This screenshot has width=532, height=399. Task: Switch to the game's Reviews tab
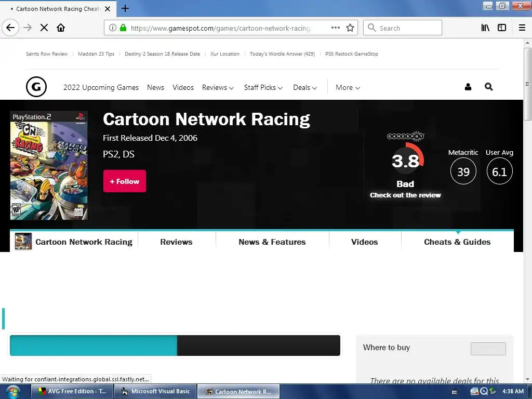point(177,242)
